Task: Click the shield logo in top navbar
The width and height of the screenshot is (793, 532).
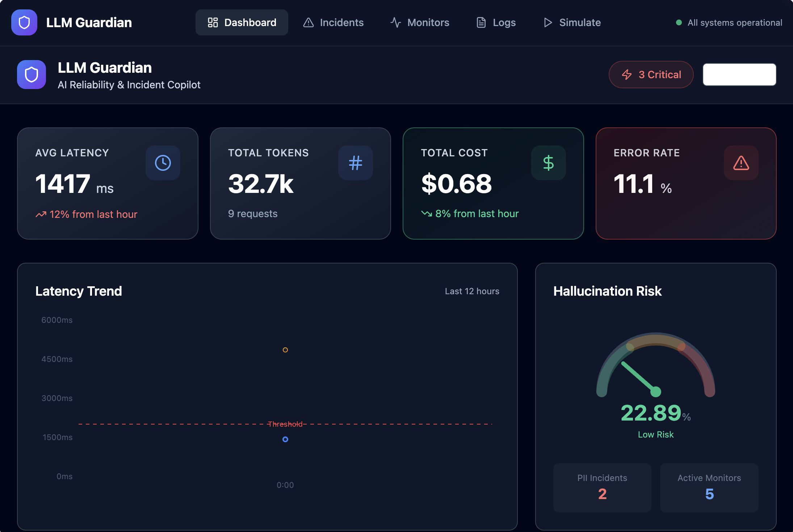Action: click(24, 22)
